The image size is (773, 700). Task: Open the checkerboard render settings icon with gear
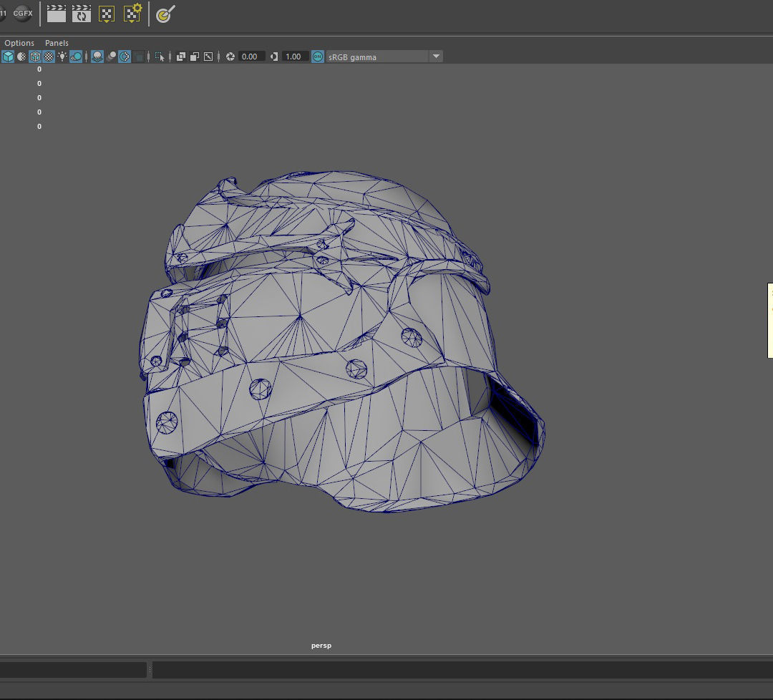[132, 14]
